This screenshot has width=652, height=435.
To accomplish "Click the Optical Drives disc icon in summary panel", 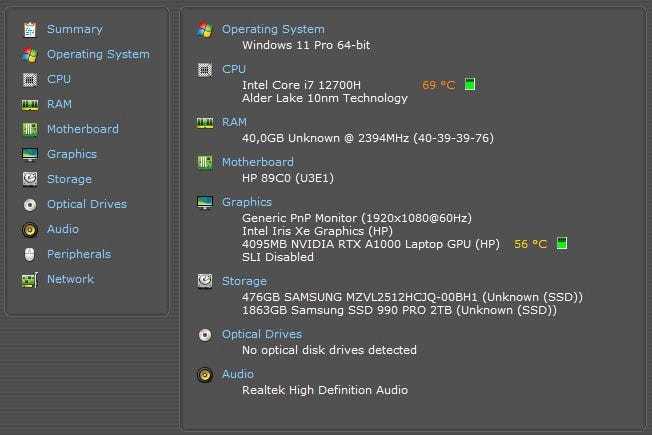I will [x=205, y=335].
